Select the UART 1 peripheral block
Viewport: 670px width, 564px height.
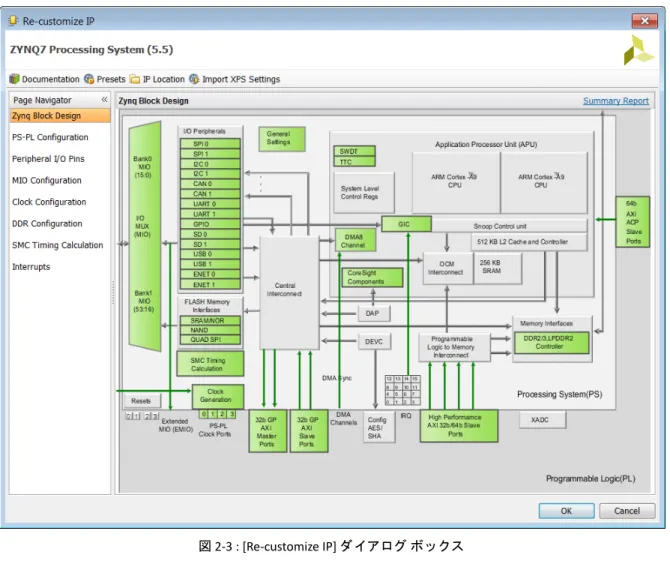point(210,214)
